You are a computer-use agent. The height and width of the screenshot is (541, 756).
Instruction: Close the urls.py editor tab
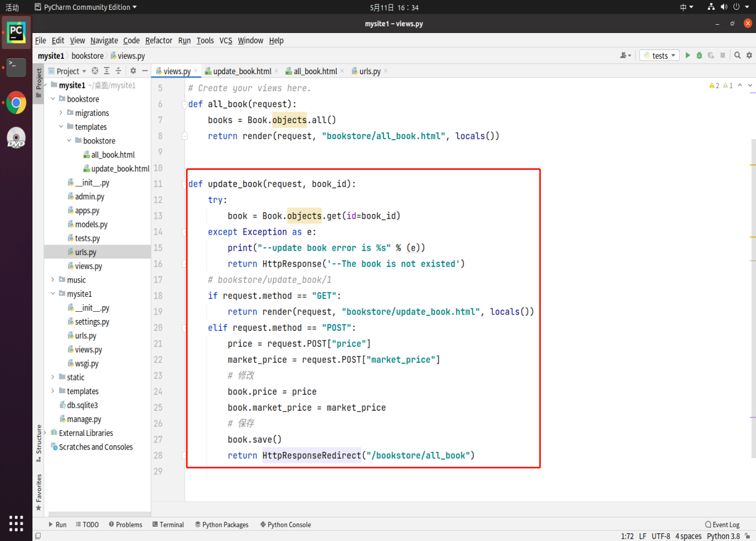(x=386, y=71)
